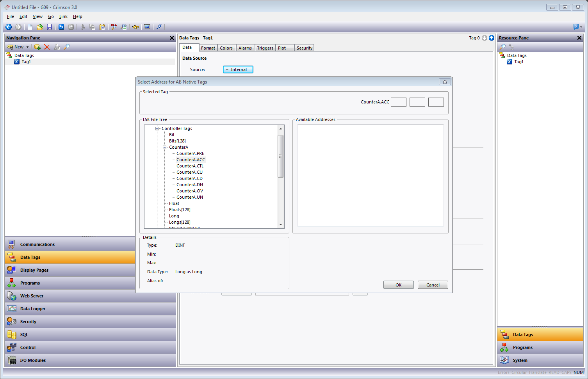Click the L5K tree scrollbar up arrow
Viewport: 588px width, 379px height.
click(x=281, y=128)
